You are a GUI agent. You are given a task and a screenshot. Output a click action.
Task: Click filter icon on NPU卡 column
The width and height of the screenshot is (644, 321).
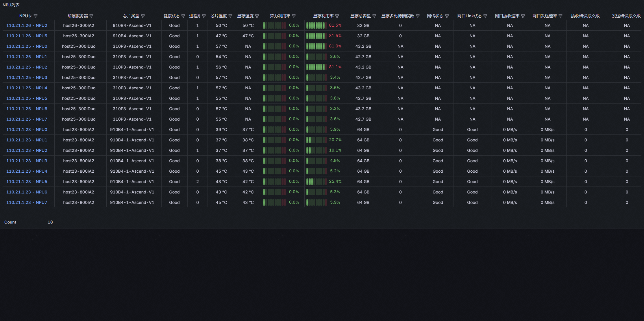[36, 16]
